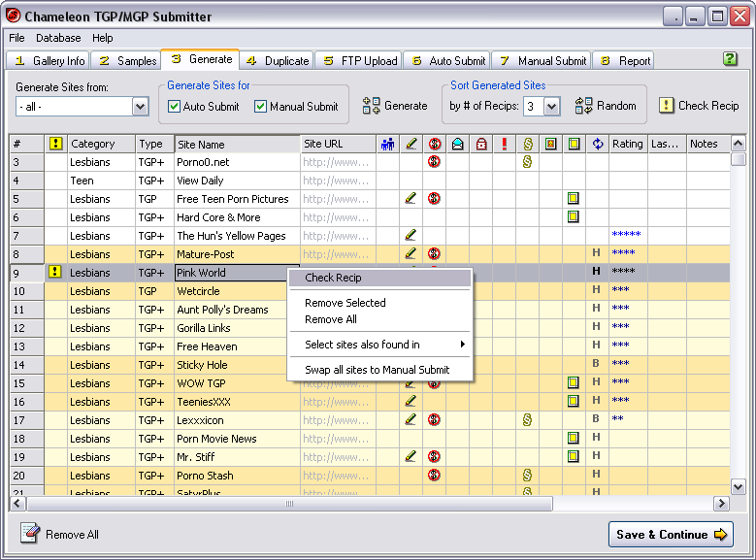
Task: Click the horizontal scrollbar right arrow
Action: click(x=721, y=504)
